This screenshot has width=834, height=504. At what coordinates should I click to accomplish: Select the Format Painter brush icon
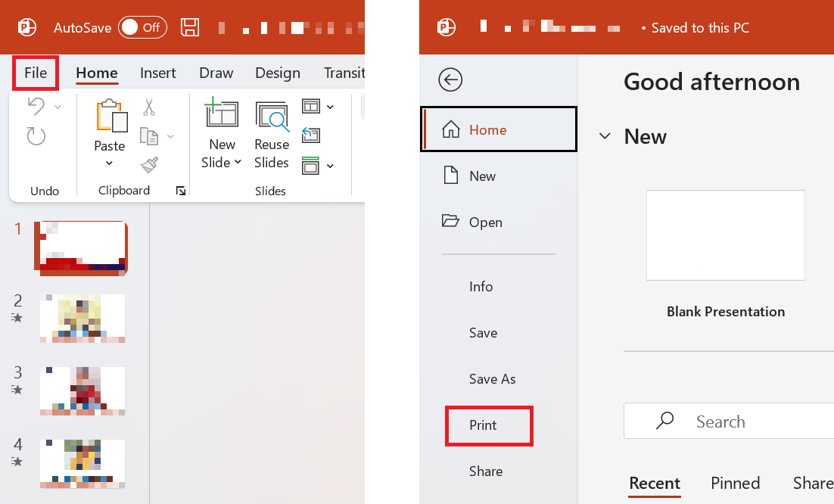[x=149, y=165]
